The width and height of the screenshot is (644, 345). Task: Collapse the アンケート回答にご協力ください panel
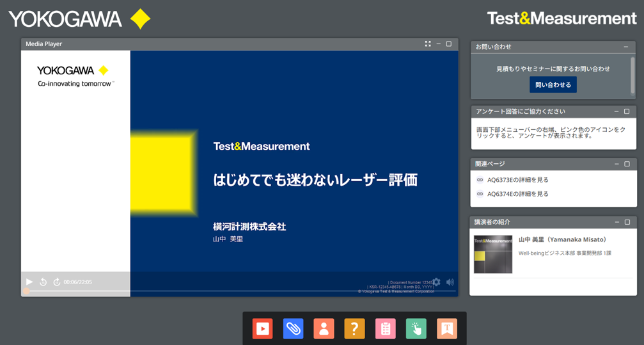(x=617, y=111)
